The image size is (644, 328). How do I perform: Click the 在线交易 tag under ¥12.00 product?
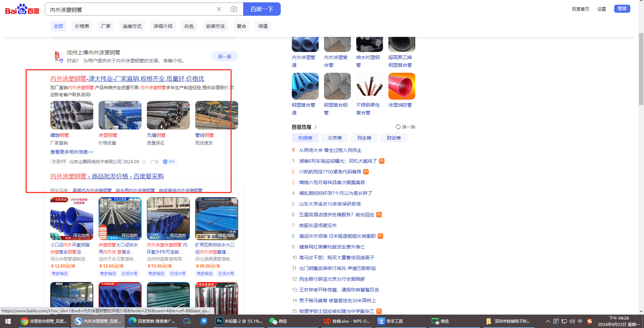129,274
